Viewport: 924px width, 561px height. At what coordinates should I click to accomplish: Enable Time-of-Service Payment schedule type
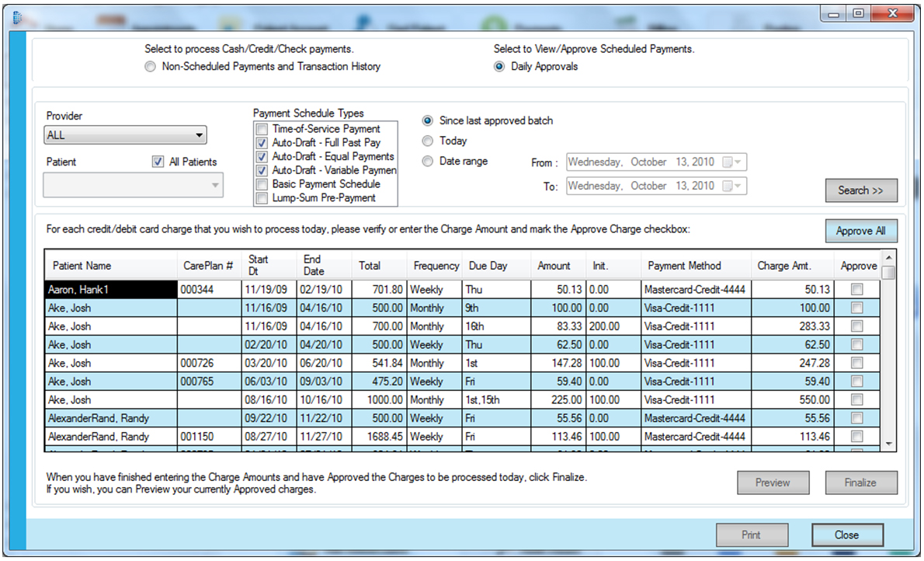262,129
